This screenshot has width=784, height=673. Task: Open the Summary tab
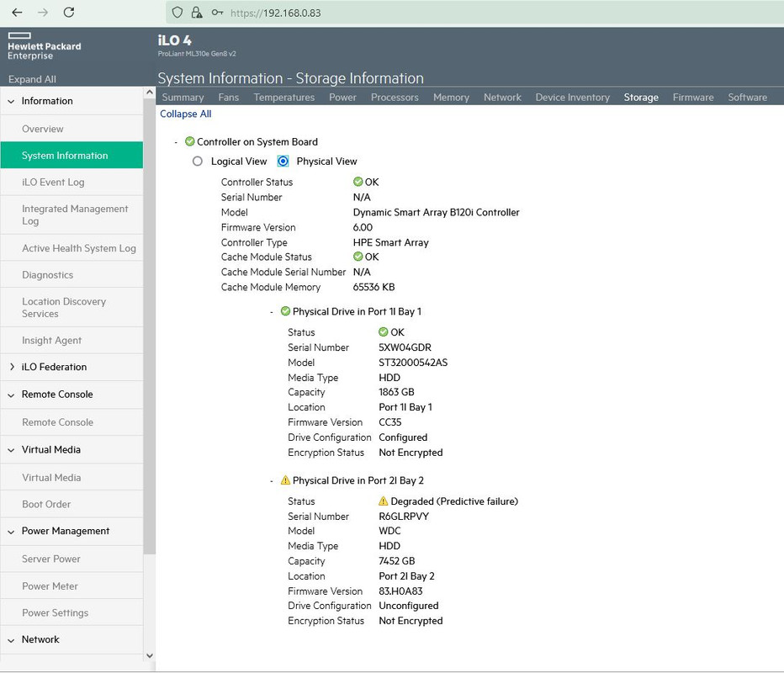183,97
